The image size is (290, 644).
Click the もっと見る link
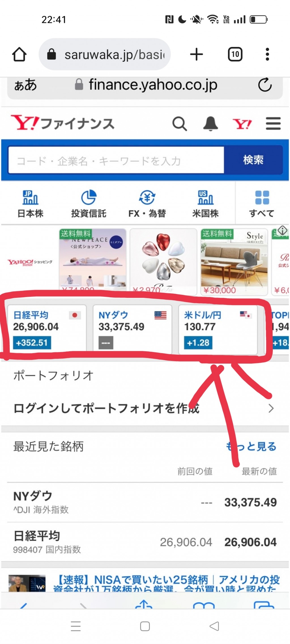[x=251, y=446]
